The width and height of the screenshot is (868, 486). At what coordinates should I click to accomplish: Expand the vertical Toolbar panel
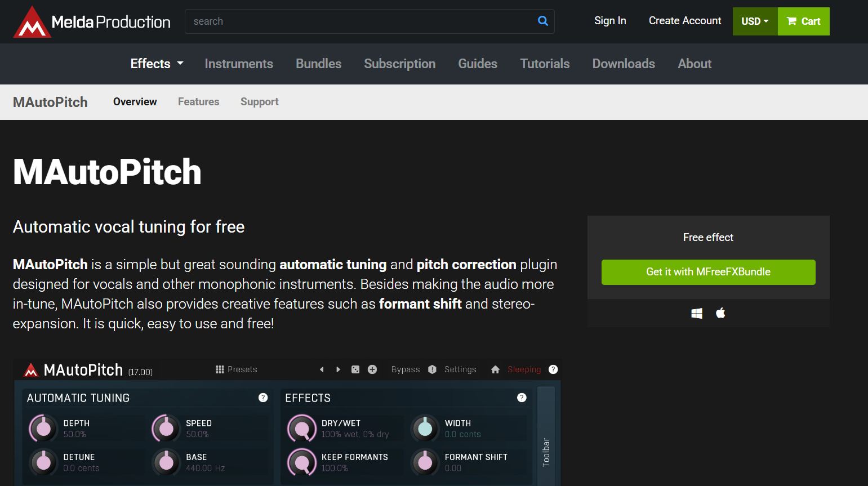pyautogui.click(x=546, y=436)
